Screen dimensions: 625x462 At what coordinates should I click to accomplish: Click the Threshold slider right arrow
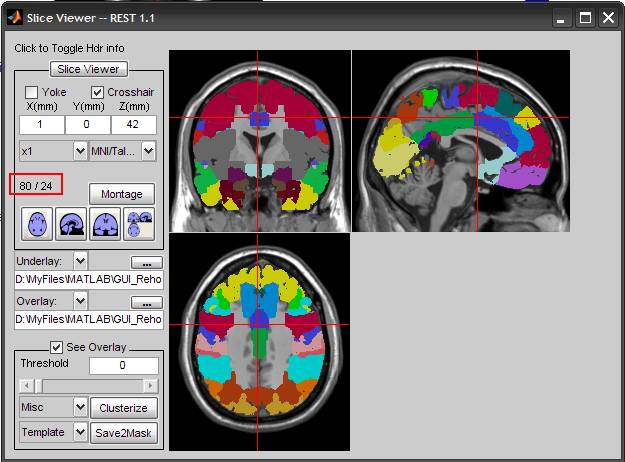tap(150, 386)
